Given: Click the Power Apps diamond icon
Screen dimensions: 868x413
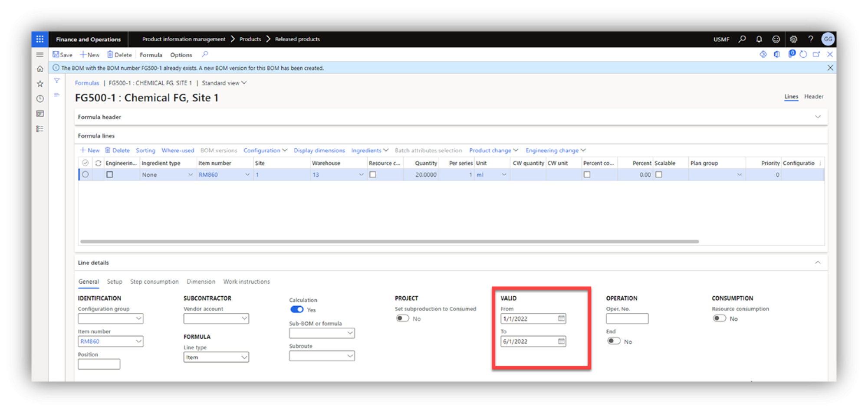Looking at the screenshot, I should pos(763,54).
